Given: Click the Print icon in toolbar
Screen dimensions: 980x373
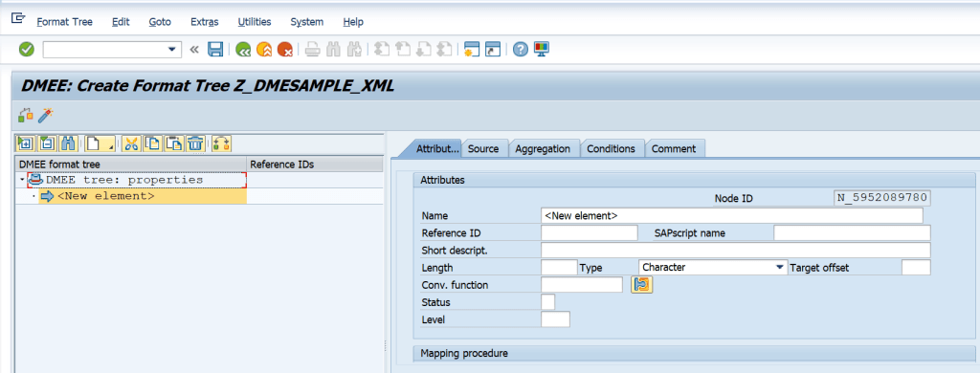Looking at the screenshot, I should pyautogui.click(x=314, y=50).
